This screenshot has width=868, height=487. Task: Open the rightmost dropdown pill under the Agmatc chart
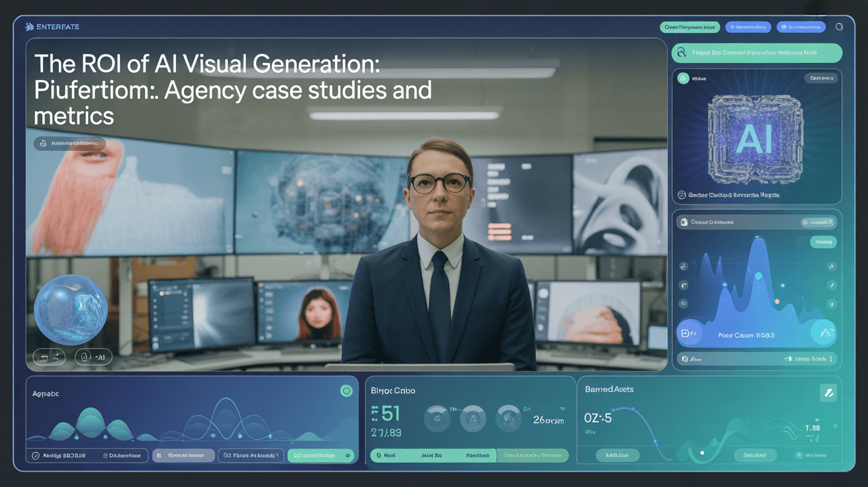pyautogui.click(x=322, y=455)
